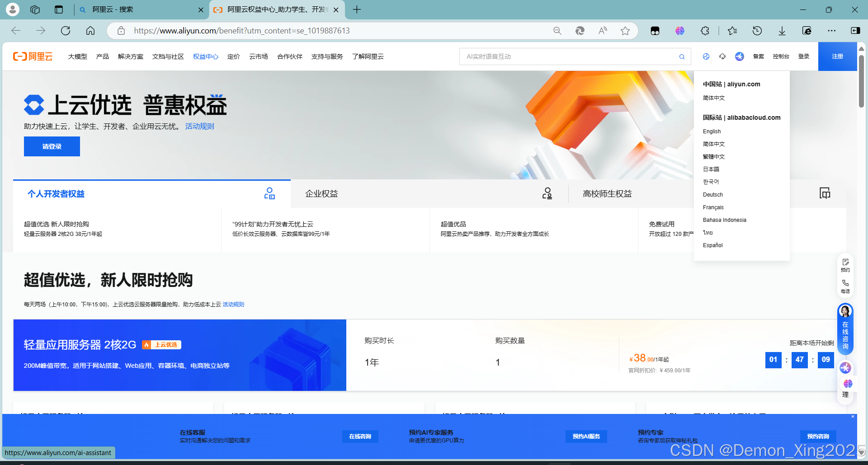
Task: Click the 在线咨询 button in the bottom bar
Action: click(360, 437)
